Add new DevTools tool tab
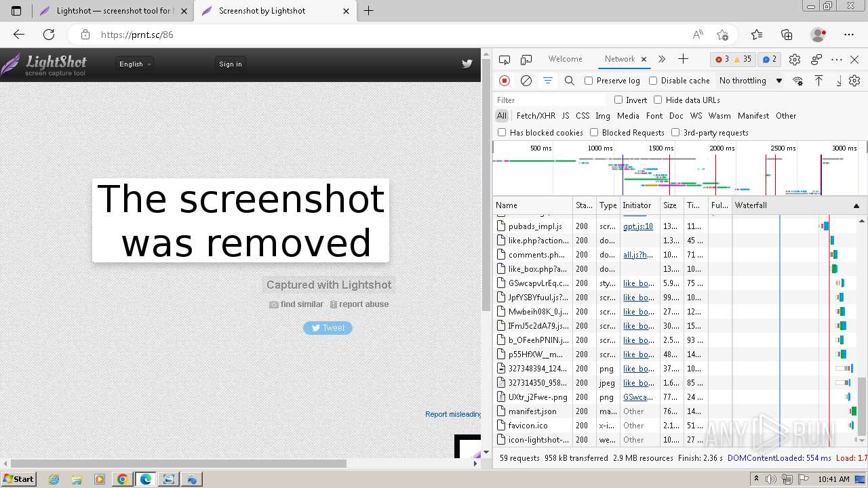Viewport: 868px width, 488px height. [683, 59]
